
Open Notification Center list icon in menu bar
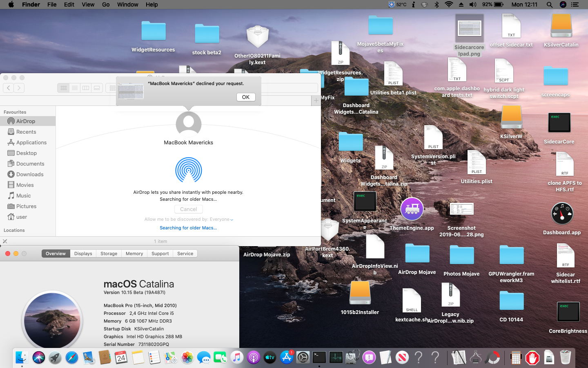tap(575, 4)
